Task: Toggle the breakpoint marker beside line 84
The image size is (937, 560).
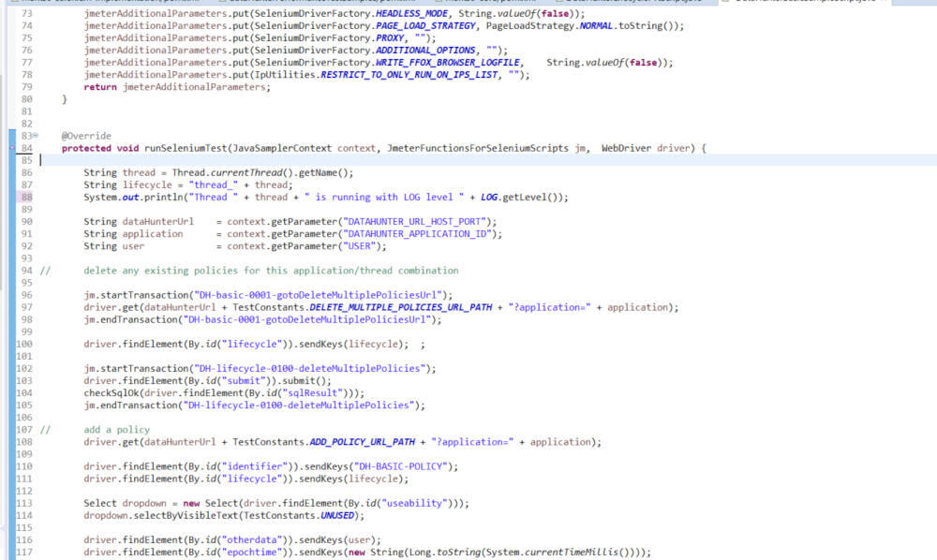Action: coord(12,148)
